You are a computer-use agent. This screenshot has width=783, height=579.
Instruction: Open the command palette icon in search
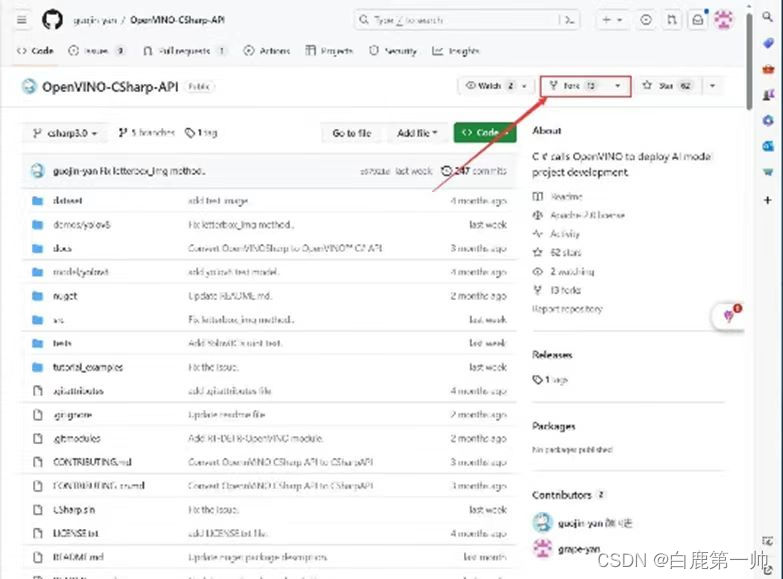pyautogui.click(x=569, y=20)
